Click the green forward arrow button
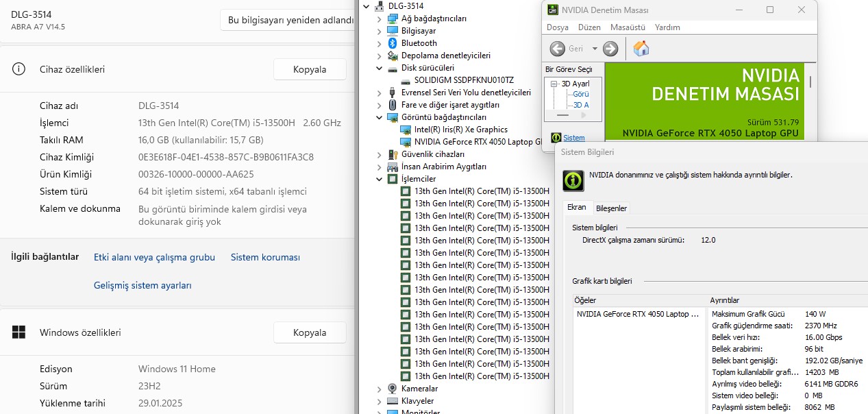Viewport: 868px width, 414px height. [x=610, y=49]
